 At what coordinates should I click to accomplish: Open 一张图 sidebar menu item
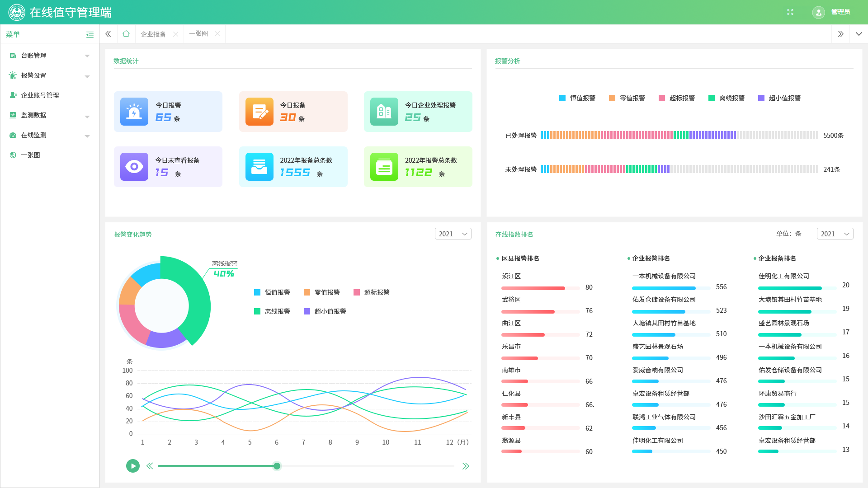pos(50,155)
